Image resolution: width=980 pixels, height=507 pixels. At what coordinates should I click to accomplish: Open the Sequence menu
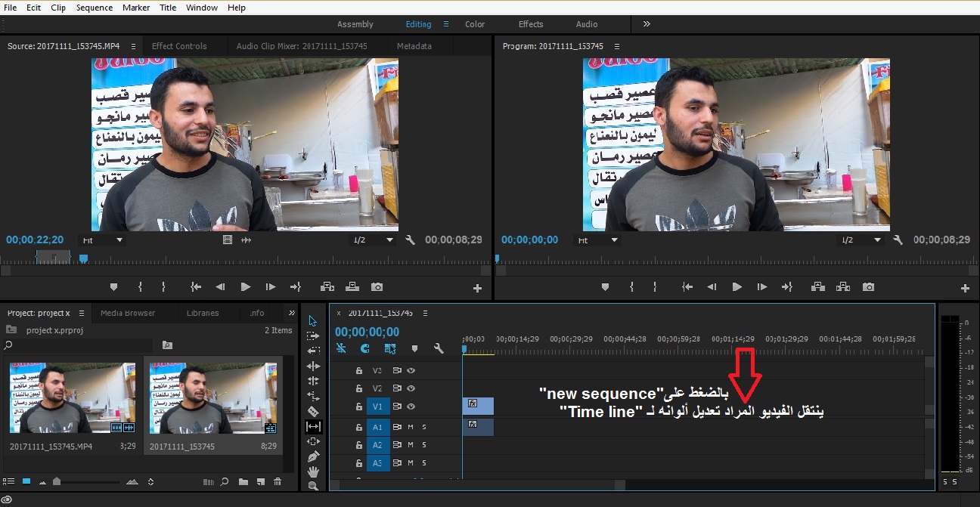point(95,8)
